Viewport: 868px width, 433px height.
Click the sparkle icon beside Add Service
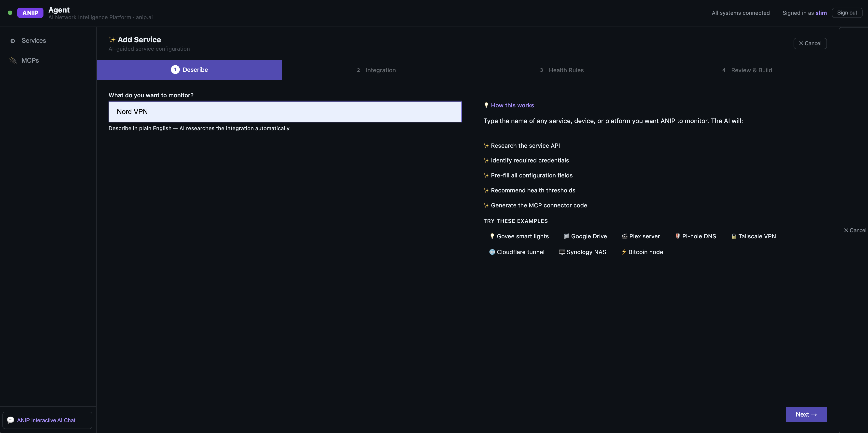coord(112,40)
